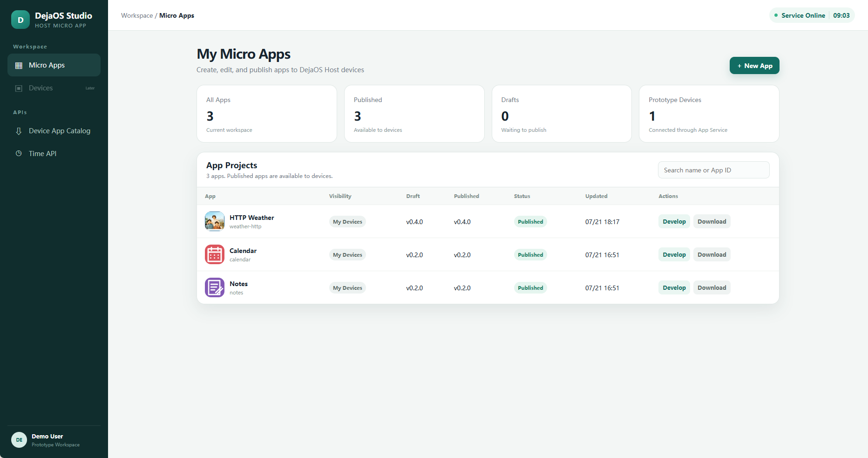Open Devices in the sidebar
Screen dimensions: 868x458
(x=54, y=88)
